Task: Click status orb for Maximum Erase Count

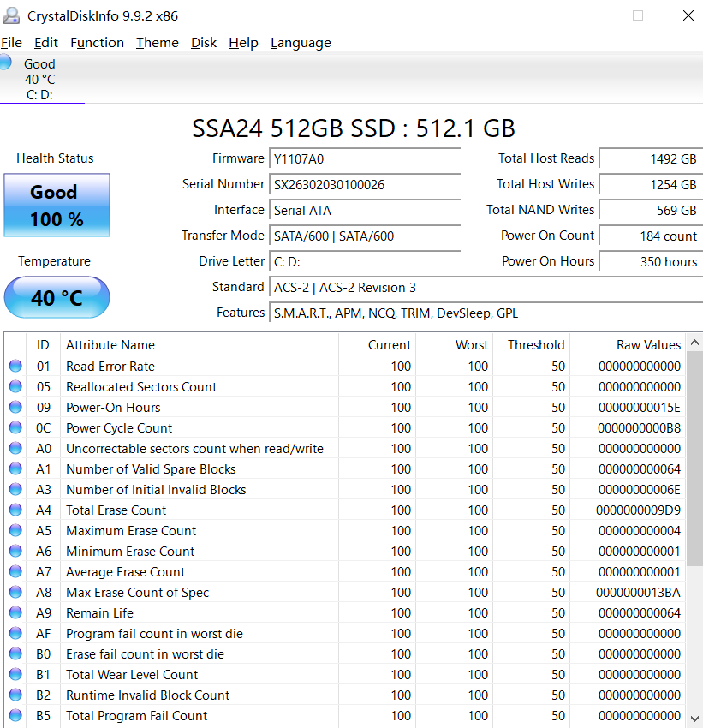Action: tap(15, 530)
